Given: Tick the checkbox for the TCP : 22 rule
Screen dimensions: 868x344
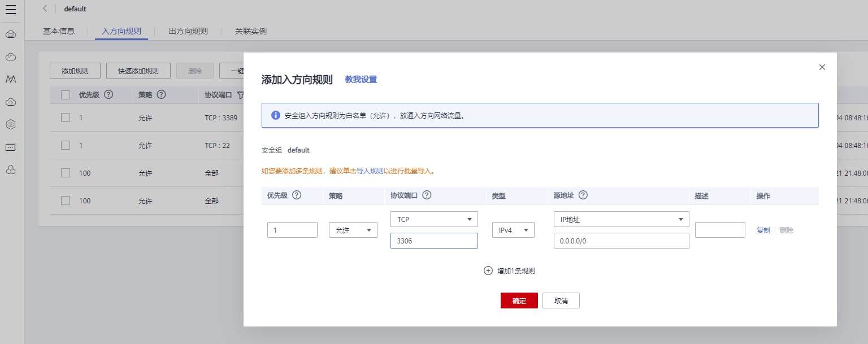Looking at the screenshot, I should 66,145.
